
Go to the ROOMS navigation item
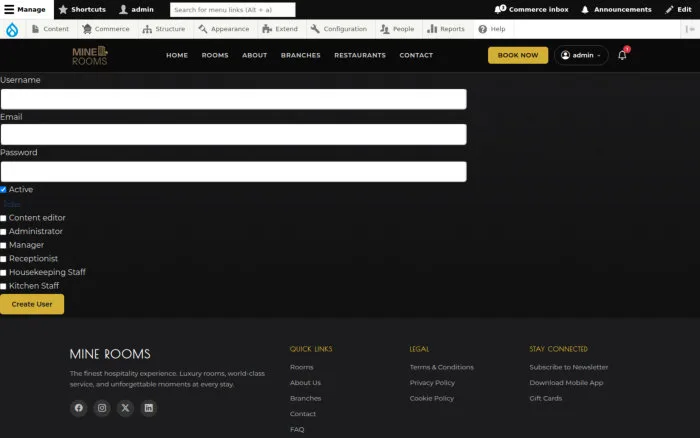pos(215,55)
